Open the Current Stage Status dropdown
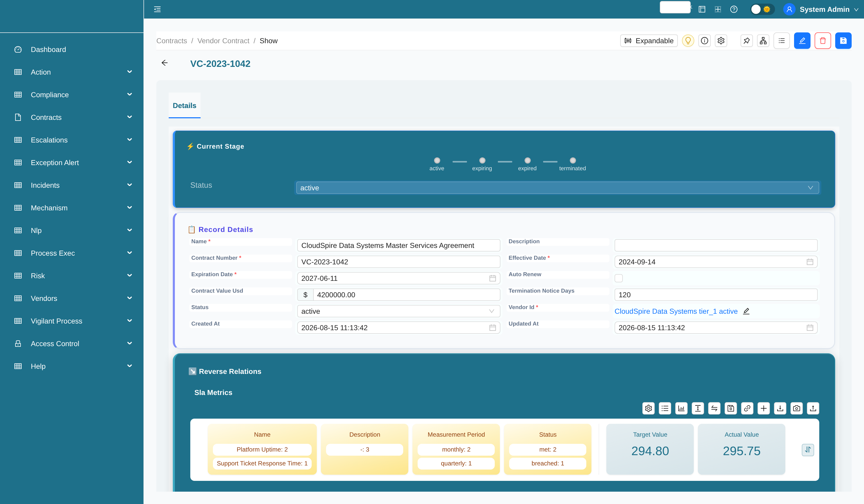The height and width of the screenshot is (504, 864). click(557, 188)
